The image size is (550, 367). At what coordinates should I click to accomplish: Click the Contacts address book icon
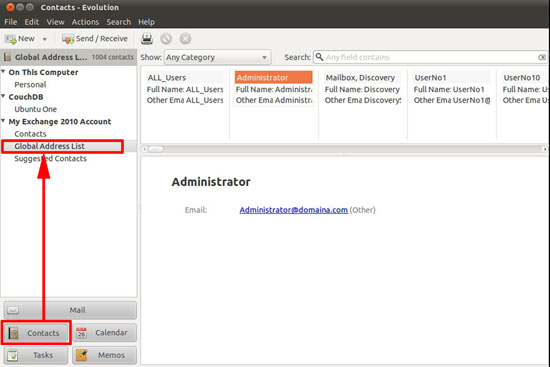(x=13, y=333)
